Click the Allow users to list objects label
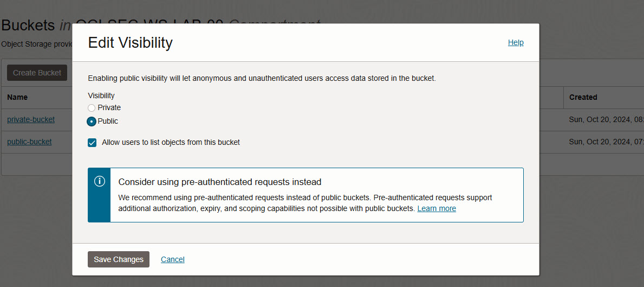The height and width of the screenshot is (287, 644). click(171, 143)
